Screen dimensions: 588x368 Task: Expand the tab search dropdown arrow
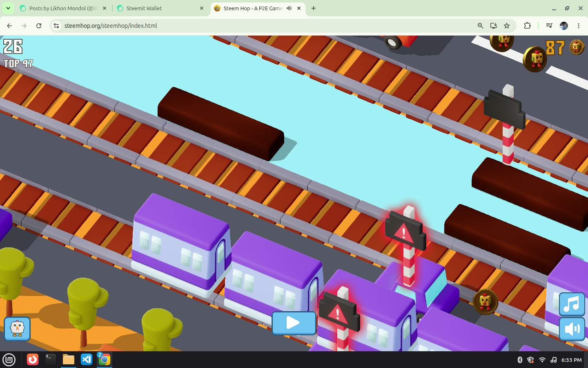(8, 8)
